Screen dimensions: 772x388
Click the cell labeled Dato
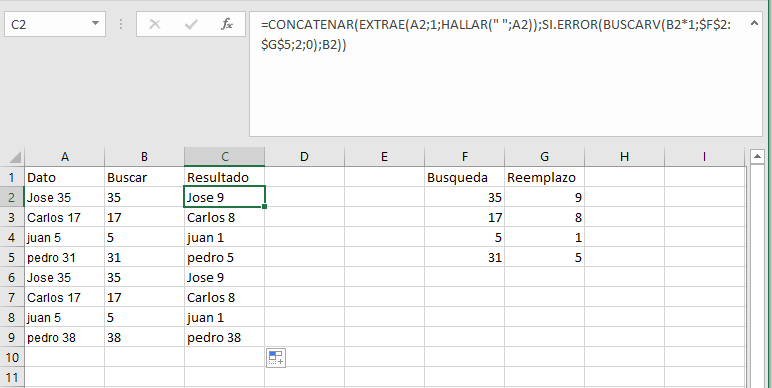(x=64, y=177)
